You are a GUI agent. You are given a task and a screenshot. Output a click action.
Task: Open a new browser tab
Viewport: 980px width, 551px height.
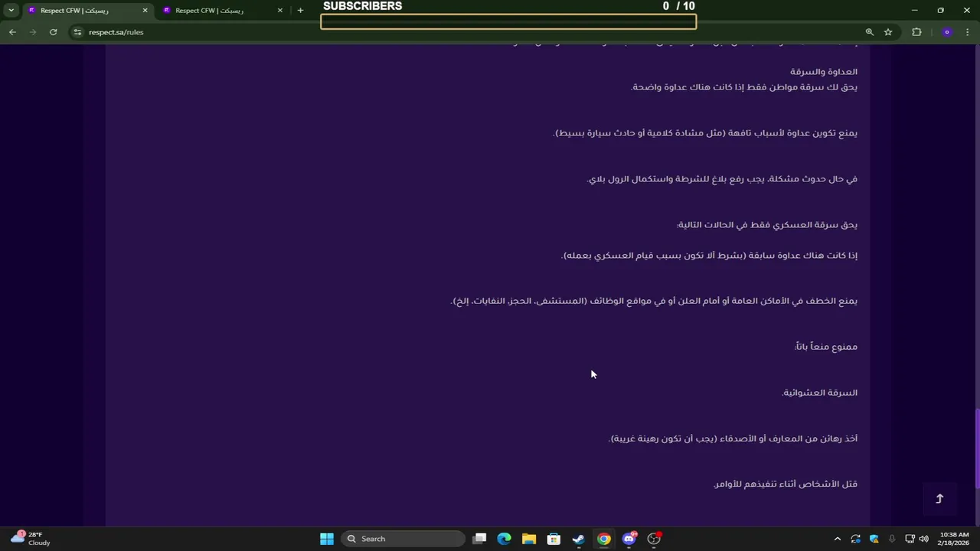(x=300, y=11)
